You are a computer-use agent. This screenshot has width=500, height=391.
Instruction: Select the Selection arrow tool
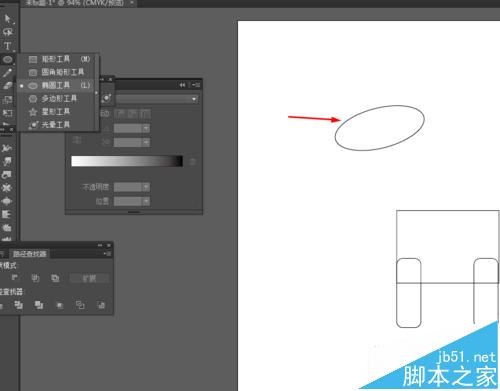tap(7, 18)
